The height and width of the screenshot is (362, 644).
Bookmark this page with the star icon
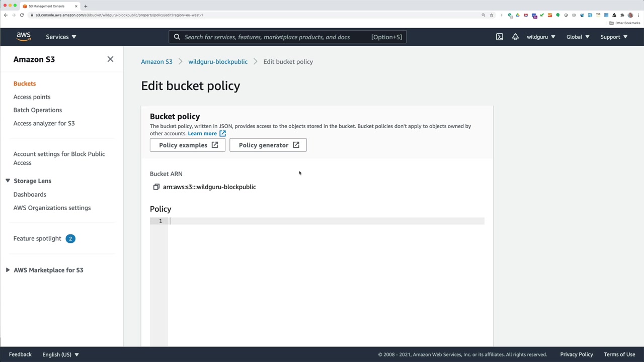click(x=492, y=15)
